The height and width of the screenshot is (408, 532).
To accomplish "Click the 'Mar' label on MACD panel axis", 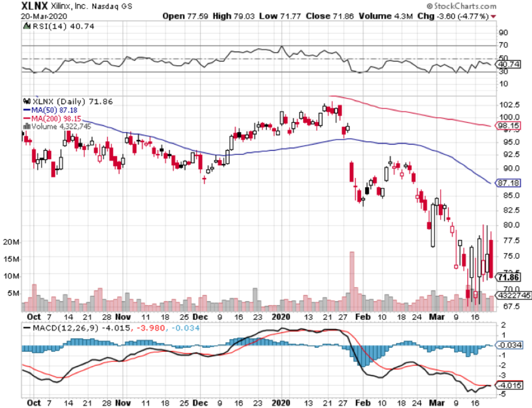I will pyautogui.click(x=437, y=403).
